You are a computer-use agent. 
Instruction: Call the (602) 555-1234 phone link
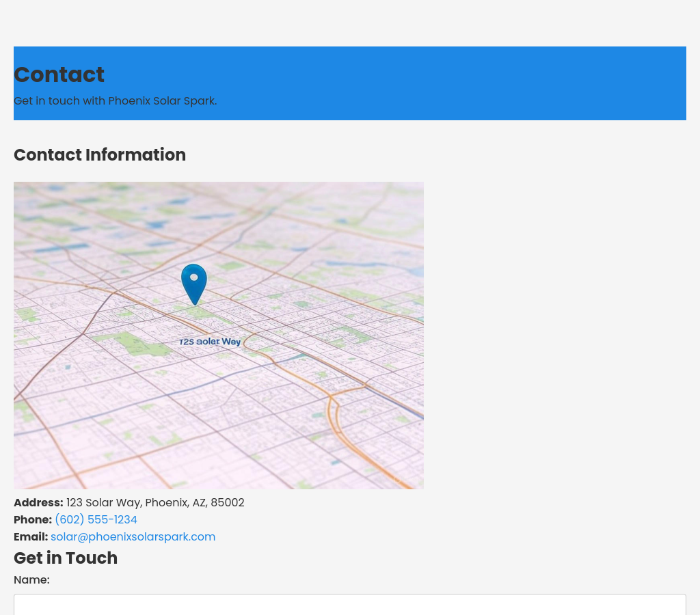96,520
